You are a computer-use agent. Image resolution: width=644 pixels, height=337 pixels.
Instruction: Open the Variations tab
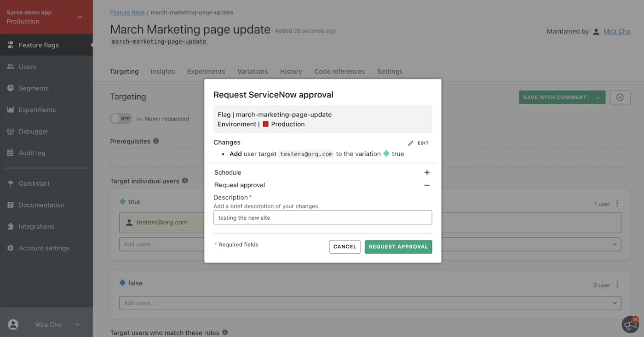pyautogui.click(x=253, y=72)
